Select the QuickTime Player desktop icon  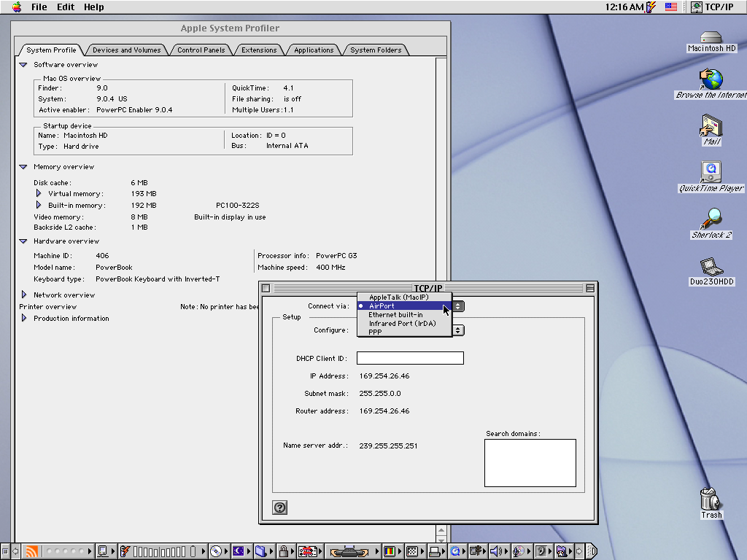click(x=711, y=176)
